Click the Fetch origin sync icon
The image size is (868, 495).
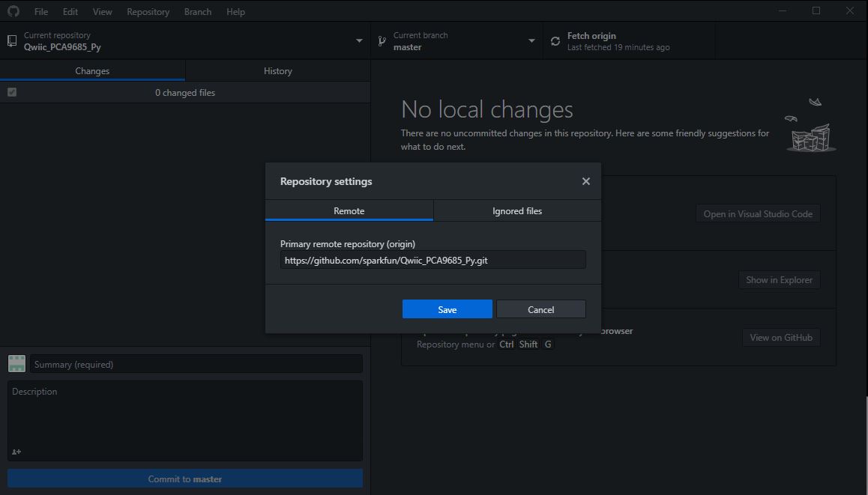pos(555,40)
